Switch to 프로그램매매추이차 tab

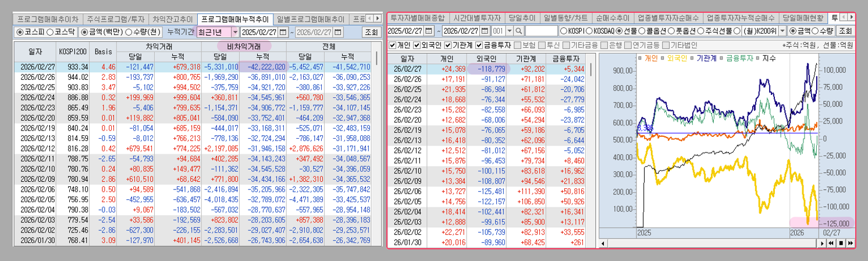(47, 19)
